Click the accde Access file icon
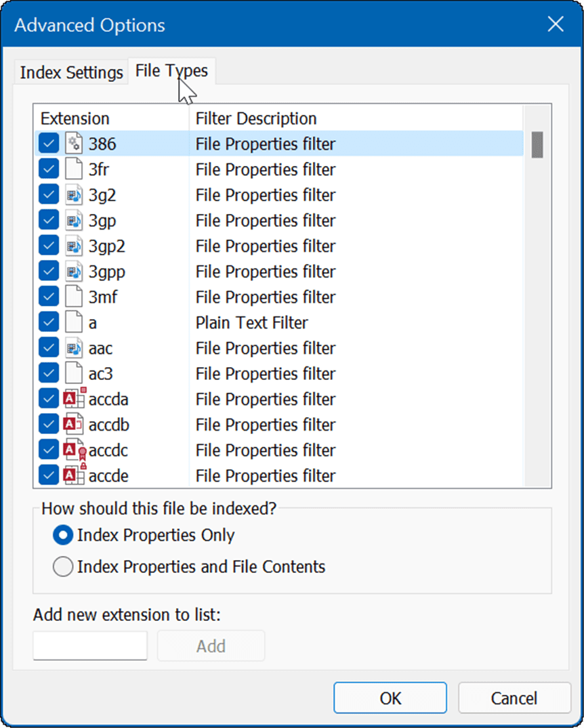584x728 pixels. 73,476
